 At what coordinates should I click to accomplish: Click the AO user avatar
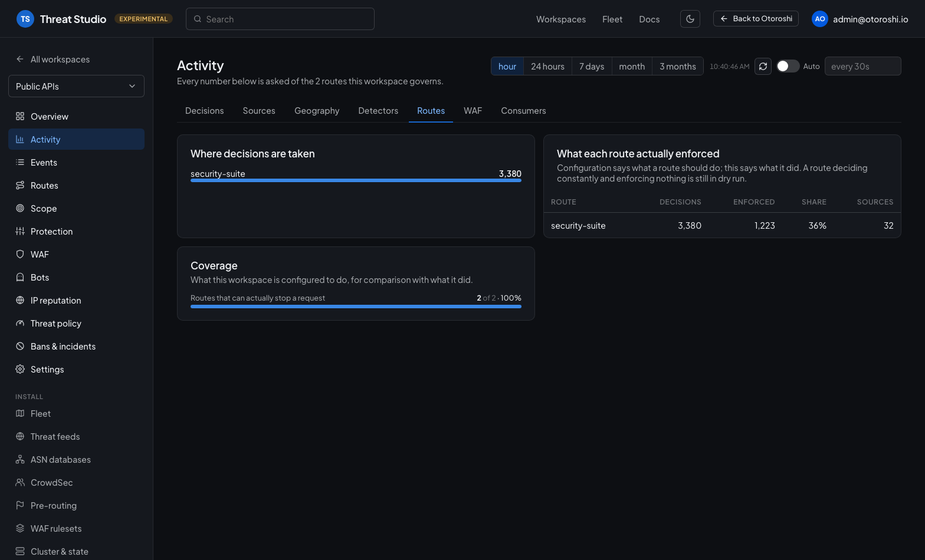[820, 19]
